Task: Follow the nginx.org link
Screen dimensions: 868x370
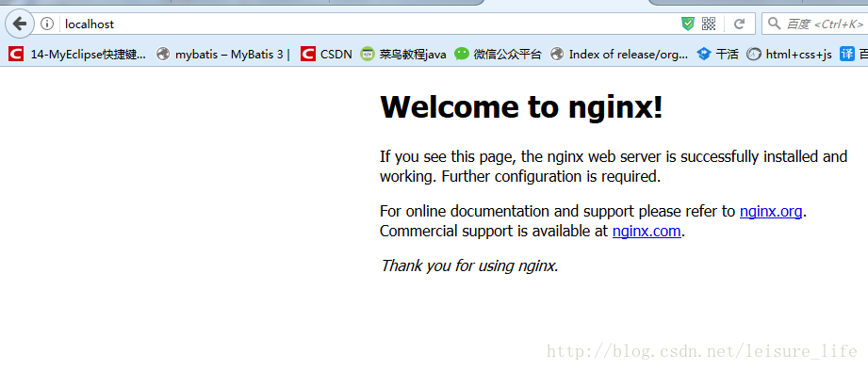Action: tap(771, 211)
